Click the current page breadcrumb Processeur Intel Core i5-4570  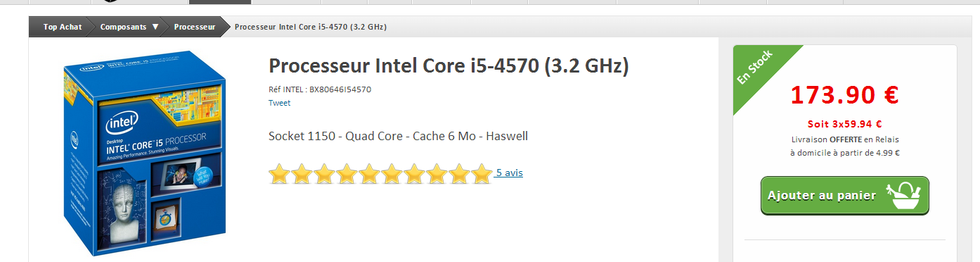coord(310,27)
